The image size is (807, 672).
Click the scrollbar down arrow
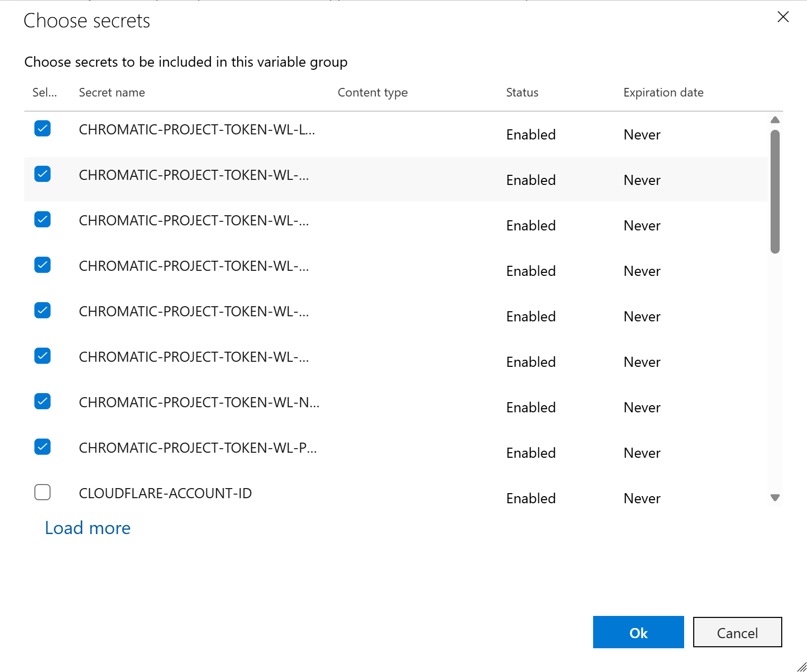coord(775,498)
